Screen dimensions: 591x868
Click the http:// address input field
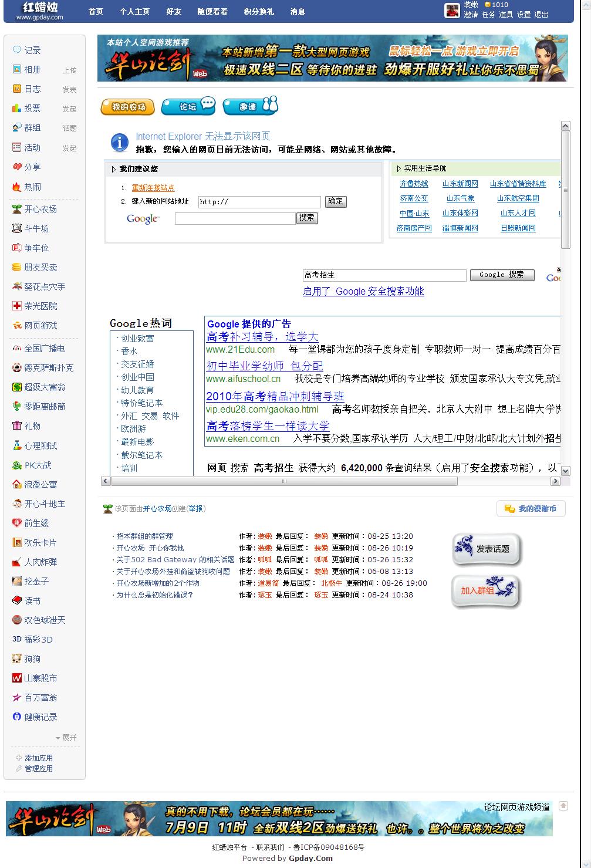point(259,202)
